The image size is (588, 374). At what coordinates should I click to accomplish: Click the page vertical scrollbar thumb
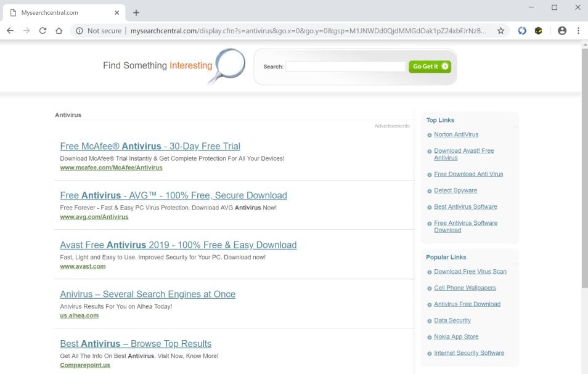pyautogui.click(x=585, y=168)
